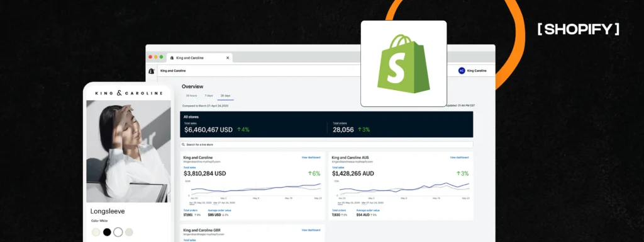Click the King & Caroline logo on the phone
The image size is (644, 242).
128,93
